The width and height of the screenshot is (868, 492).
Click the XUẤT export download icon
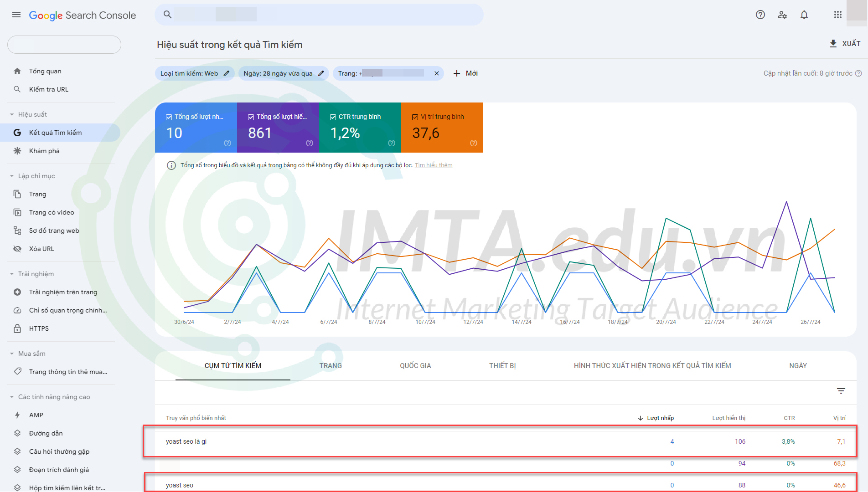(x=833, y=43)
